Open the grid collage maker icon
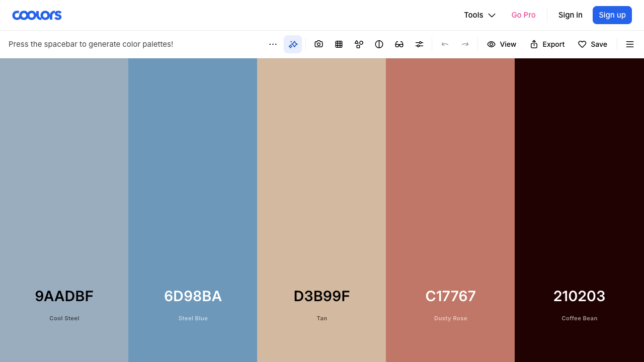Viewport: 644px width, 362px height. 339,44
